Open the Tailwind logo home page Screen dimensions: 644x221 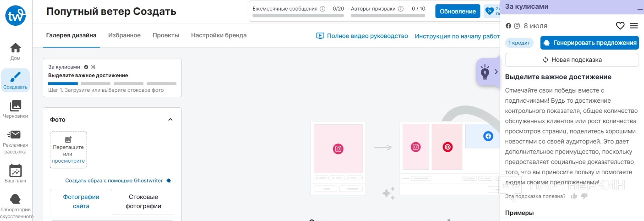[x=16, y=16]
